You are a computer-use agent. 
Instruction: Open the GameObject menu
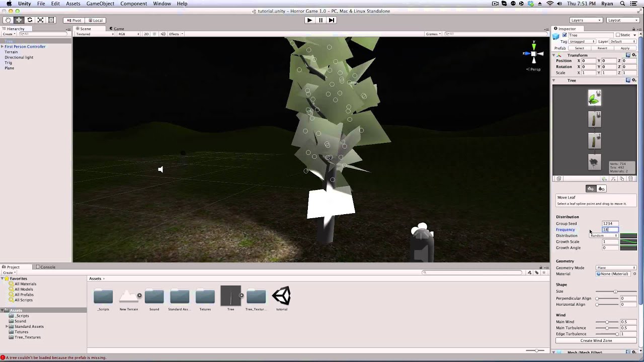(100, 4)
